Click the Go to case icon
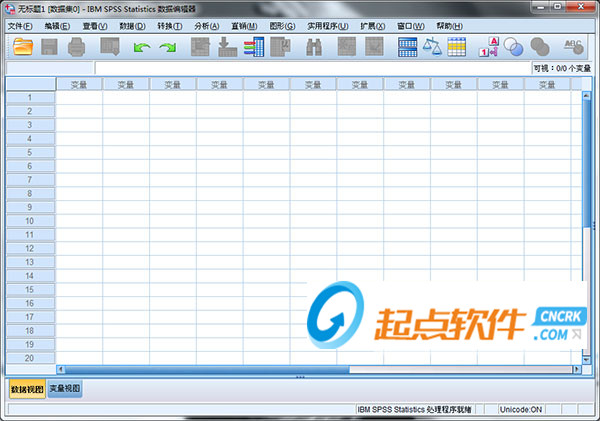This screenshot has height=421, width=600. tap(201, 47)
